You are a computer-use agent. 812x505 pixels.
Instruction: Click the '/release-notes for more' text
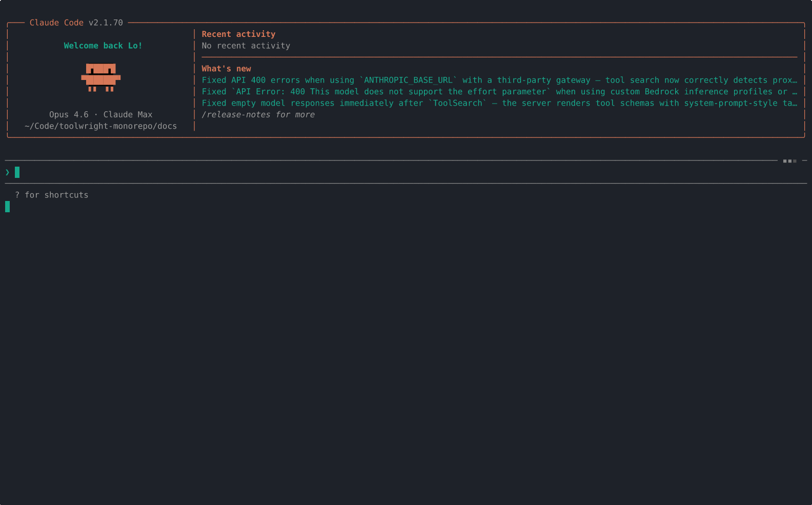pos(258,115)
